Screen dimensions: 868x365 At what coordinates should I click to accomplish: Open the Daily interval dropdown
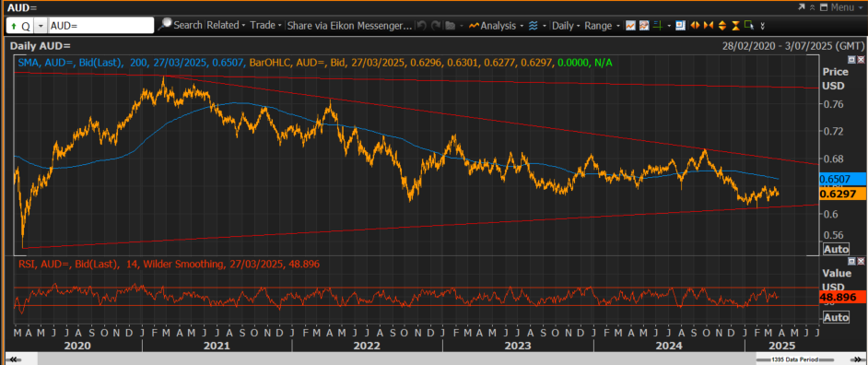click(566, 26)
